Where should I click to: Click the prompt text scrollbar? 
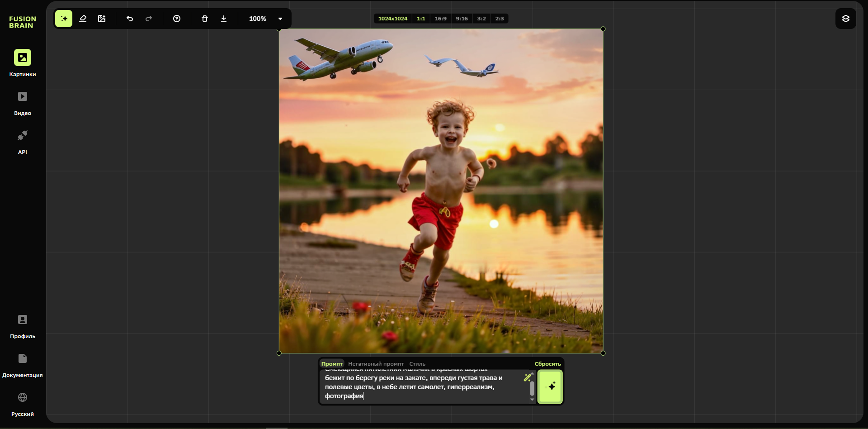click(x=532, y=388)
